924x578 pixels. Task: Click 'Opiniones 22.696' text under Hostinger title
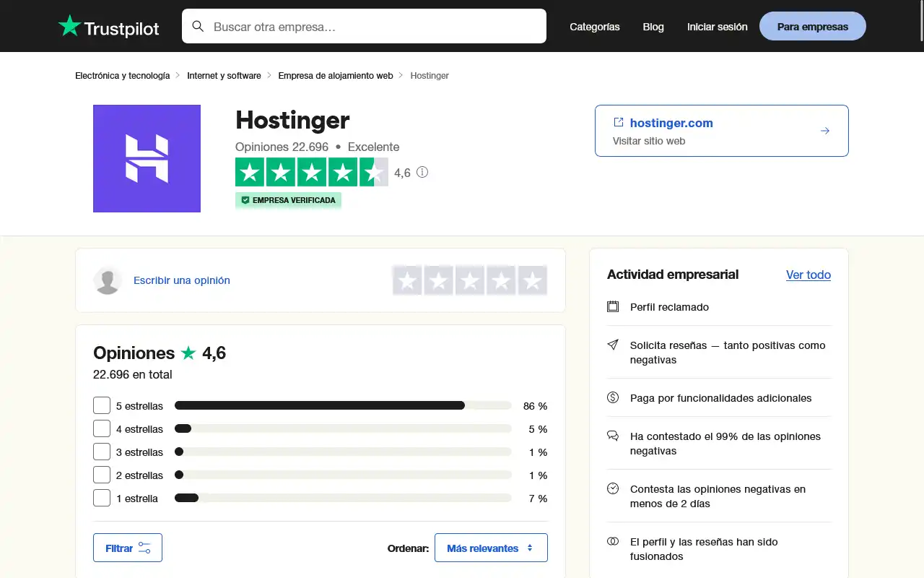(x=282, y=147)
